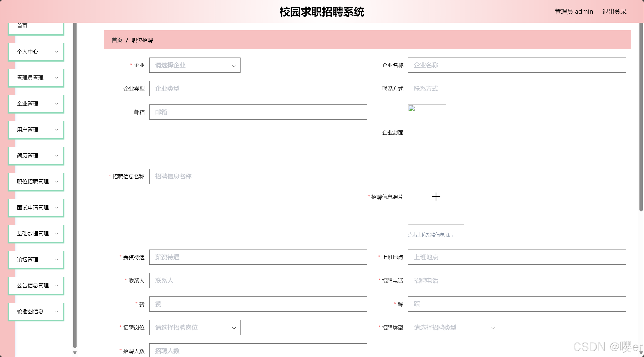Expand the 简历管理 sidebar chevron
This screenshot has width=644, height=357.
coord(57,156)
